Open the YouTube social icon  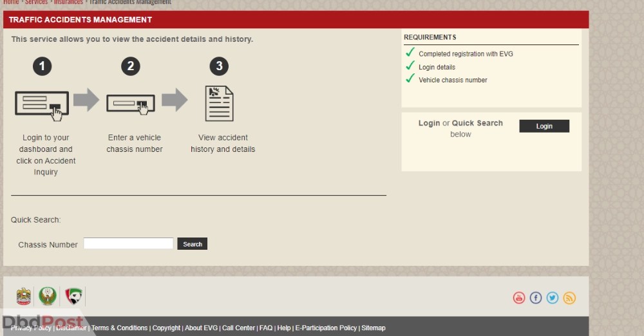(518, 298)
